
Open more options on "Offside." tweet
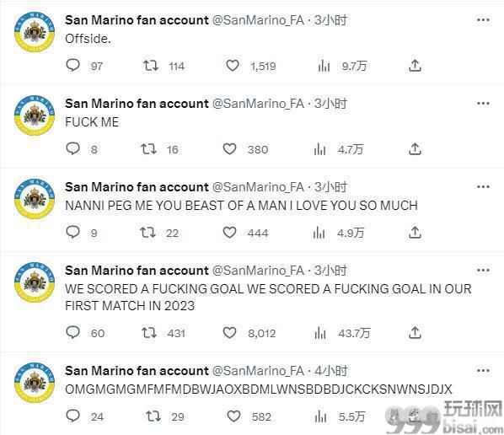point(483,20)
